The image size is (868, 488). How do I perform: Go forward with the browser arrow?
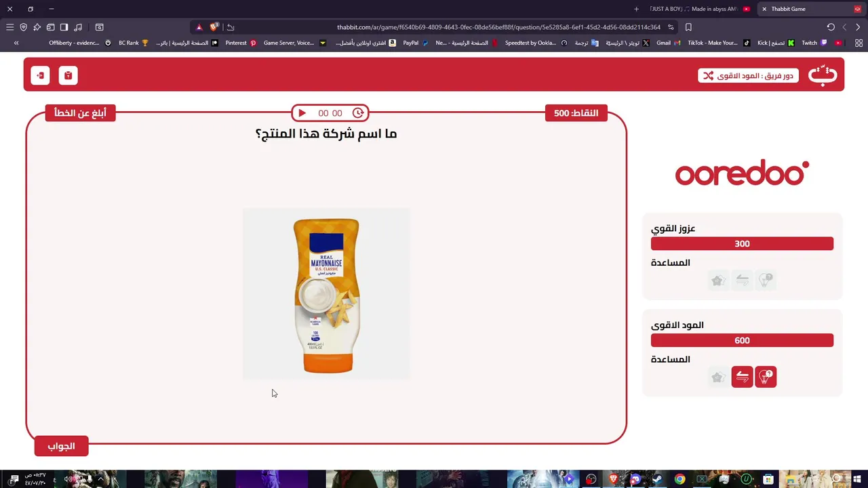[844, 27]
